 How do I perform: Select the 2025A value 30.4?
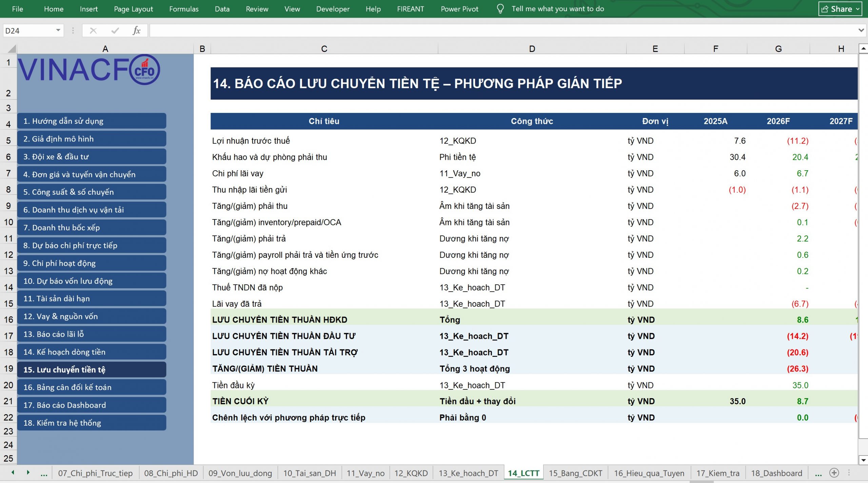(716, 157)
